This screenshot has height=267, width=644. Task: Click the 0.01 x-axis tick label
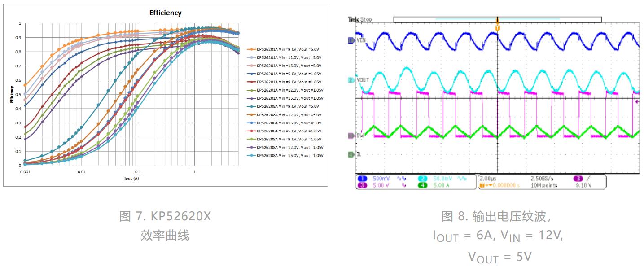pos(82,172)
